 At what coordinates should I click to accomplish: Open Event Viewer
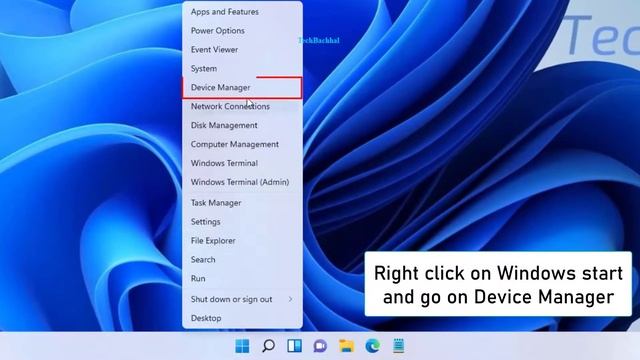tap(242, 49)
